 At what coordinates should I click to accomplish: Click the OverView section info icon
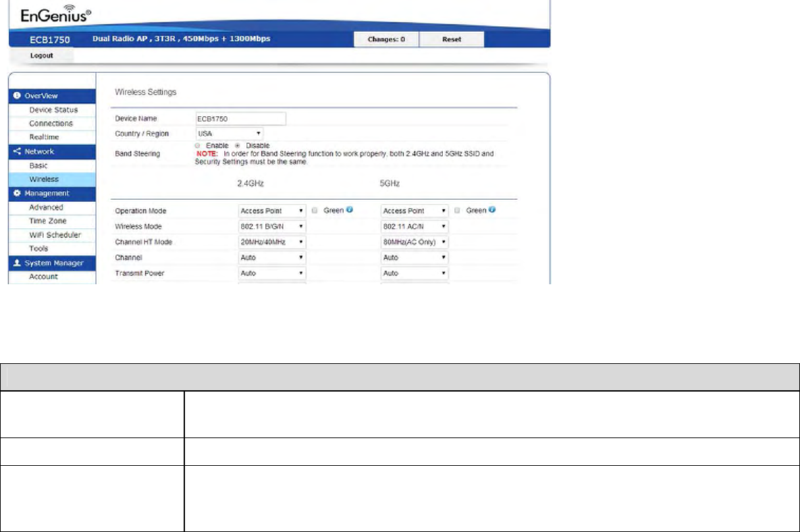17,95
